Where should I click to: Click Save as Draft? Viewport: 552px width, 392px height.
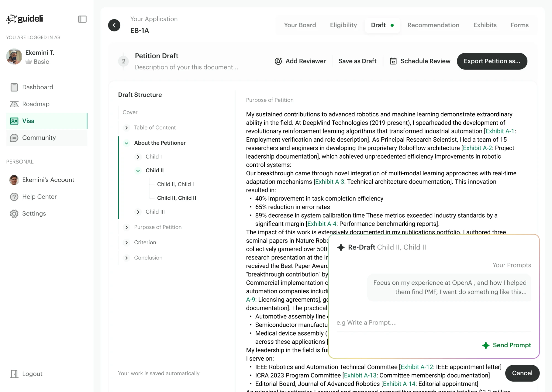point(357,61)
